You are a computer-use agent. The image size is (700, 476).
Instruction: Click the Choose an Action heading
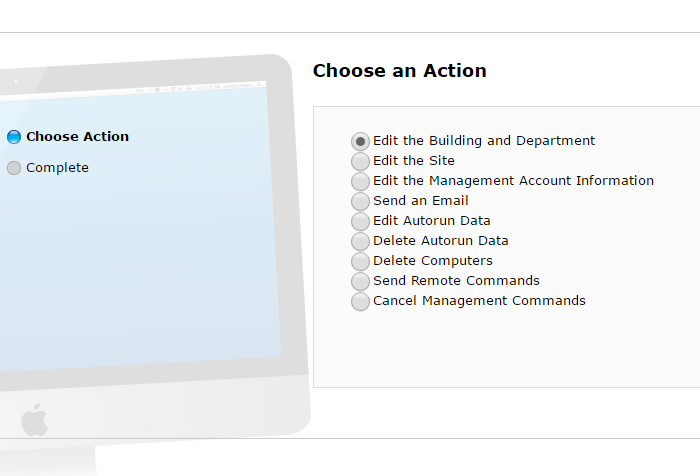pyautogui.click(x=400, y=71)
